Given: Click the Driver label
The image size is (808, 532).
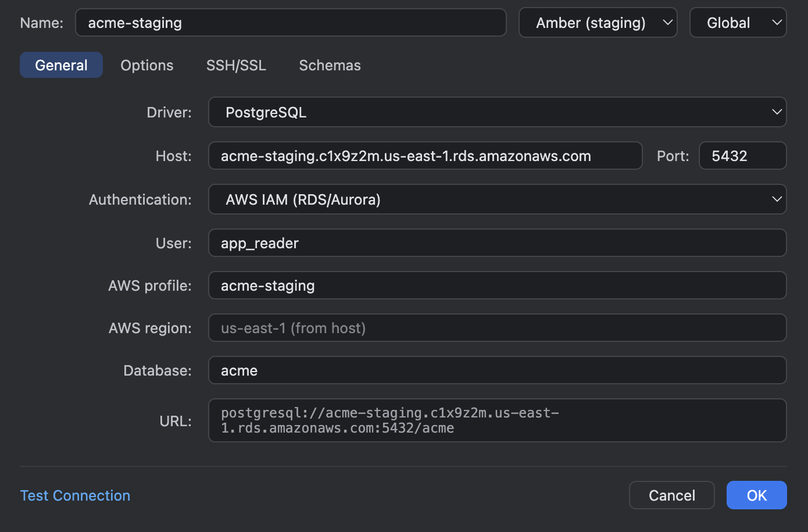Looking at the screenshot, I should pyautogui.click(x=169, y=112).
